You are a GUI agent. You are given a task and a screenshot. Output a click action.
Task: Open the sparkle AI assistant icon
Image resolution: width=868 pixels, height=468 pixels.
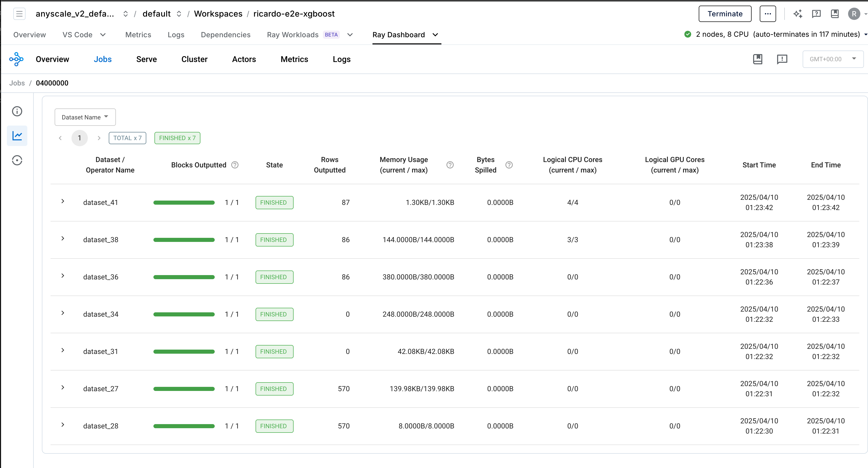pyautogui.click(x=798, y=14)
